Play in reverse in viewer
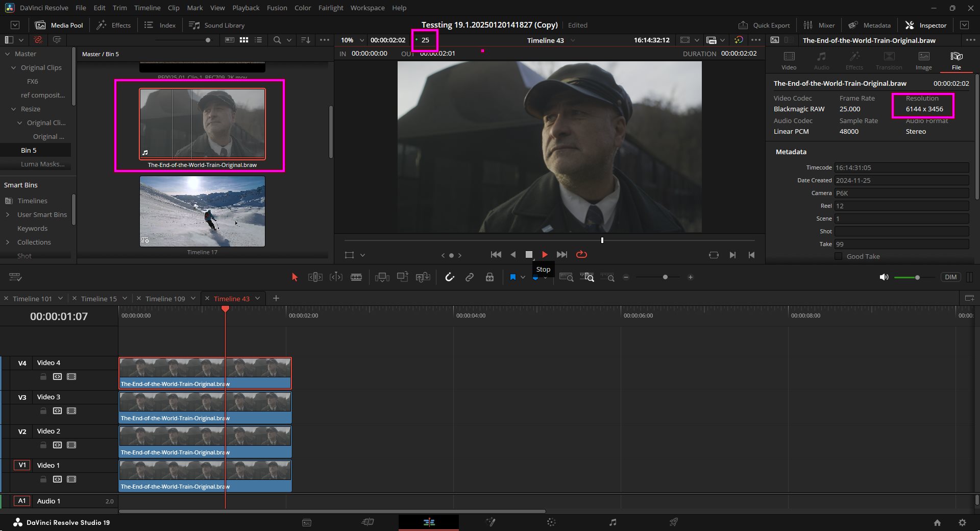Screen dimensions: 980x531 (x=513, y=254)
